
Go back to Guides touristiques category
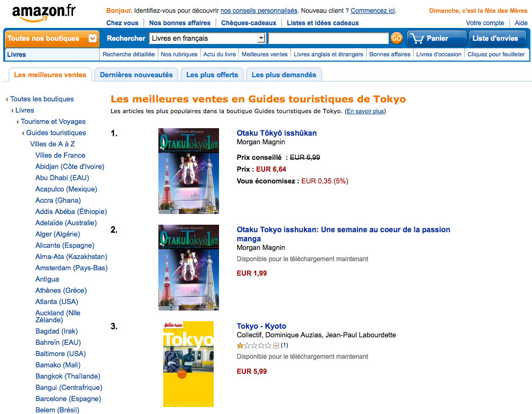(56, 133)
